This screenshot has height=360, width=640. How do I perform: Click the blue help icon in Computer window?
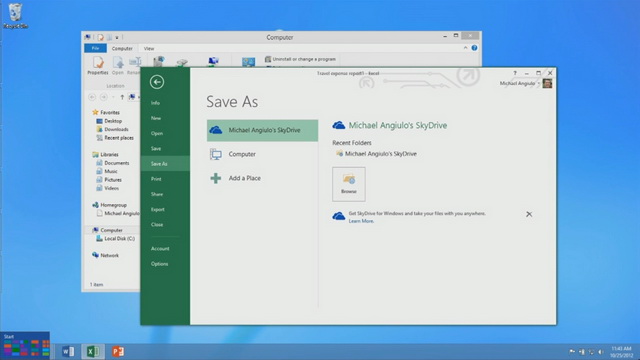[474, 48]
